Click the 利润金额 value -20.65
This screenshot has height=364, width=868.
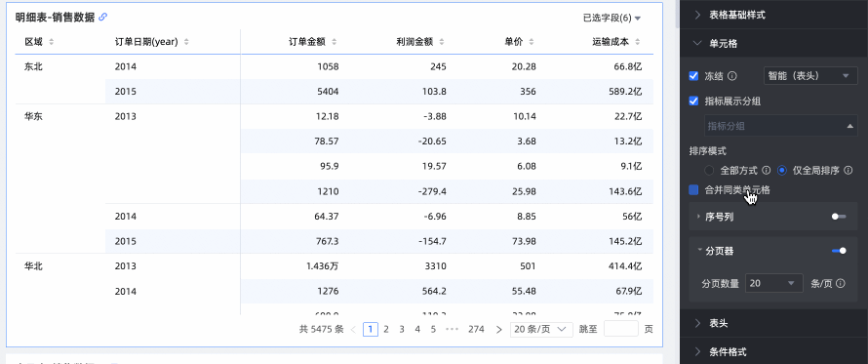(432, 142)
